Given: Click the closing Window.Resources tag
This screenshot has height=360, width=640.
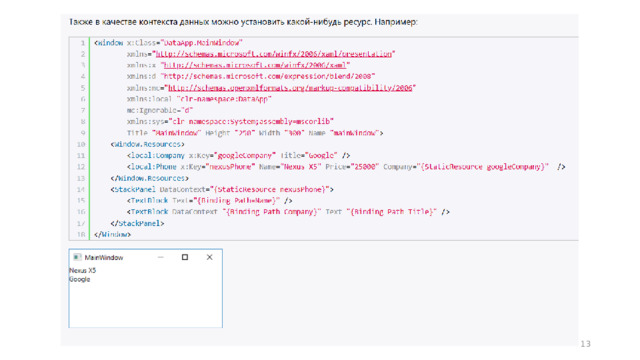Looking at the screenshot, I should coord(149,178).
